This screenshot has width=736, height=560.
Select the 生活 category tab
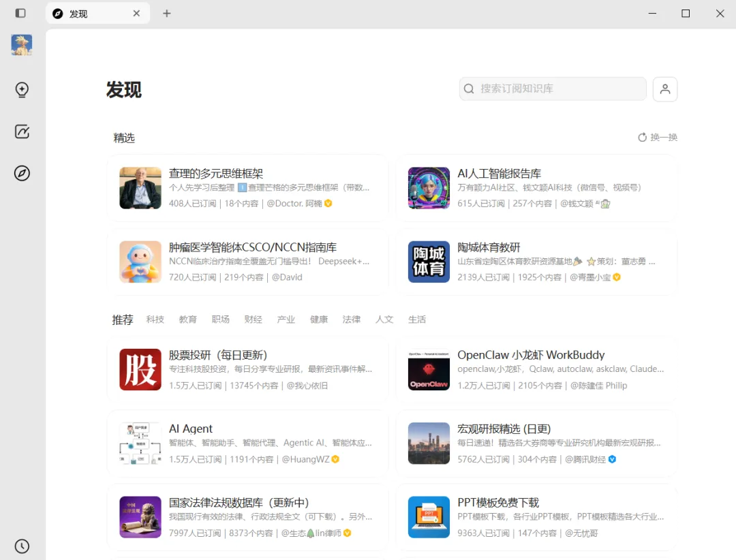[x=417, y=320]
